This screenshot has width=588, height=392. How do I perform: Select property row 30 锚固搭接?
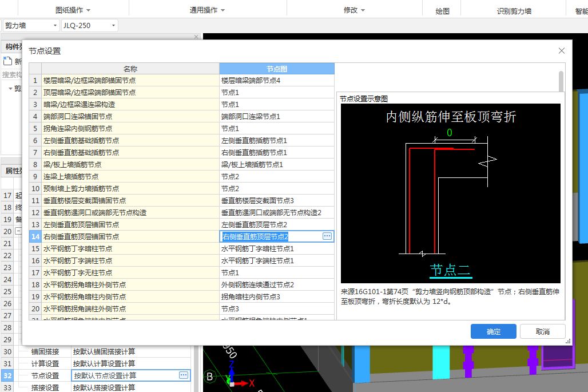click(45, 351)
